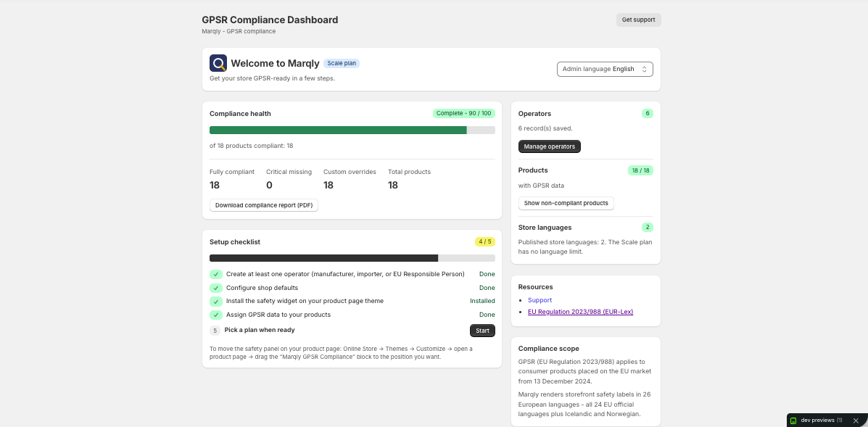
Task: Click the Total products value 18
Action: point(393,186)
